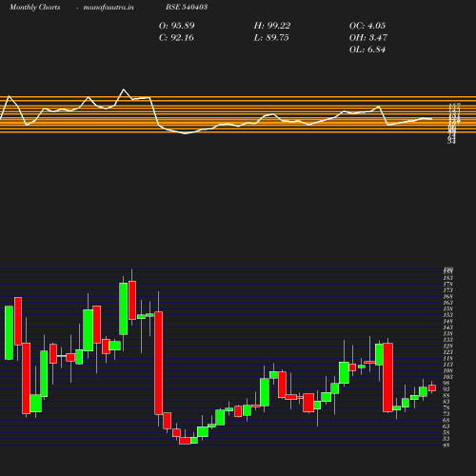Click the latest red candlestick at chart's right end
The height and width of the screenshot is (476, 476).
click(x=432, y=387)
